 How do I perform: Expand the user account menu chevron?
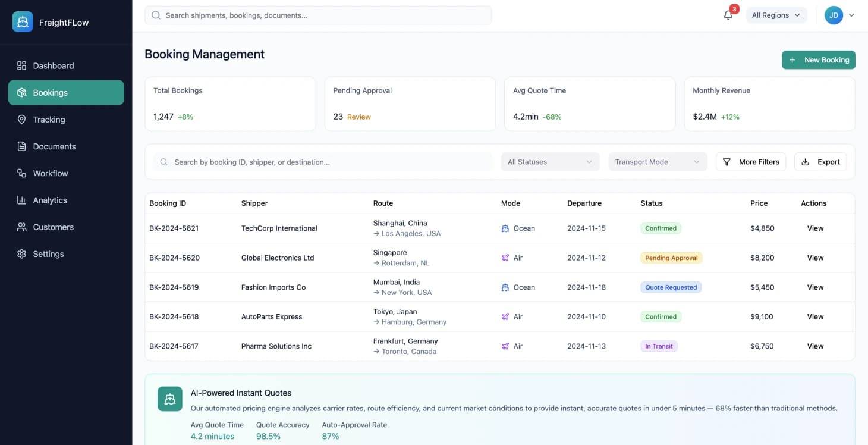pos(851,15)
